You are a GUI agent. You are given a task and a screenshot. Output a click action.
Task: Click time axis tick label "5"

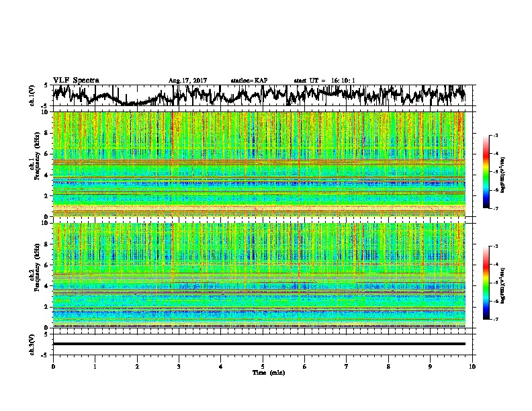click(263, 367)
